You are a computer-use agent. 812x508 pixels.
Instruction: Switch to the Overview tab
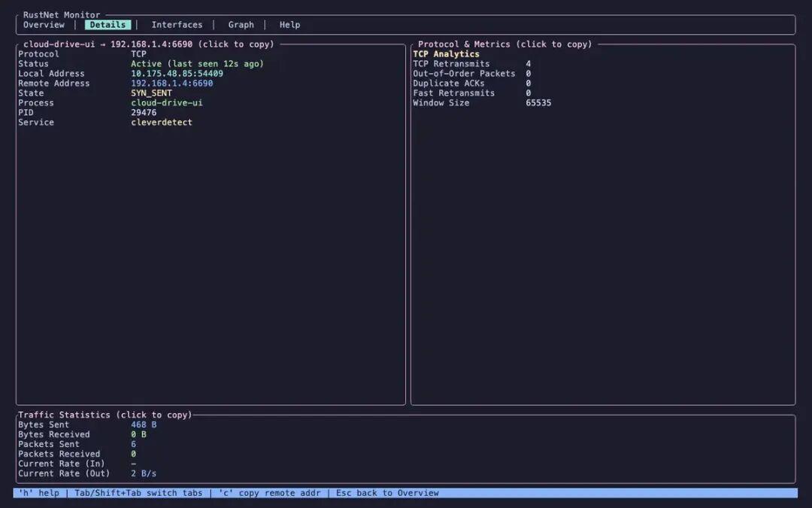click(x=44, y=25)
